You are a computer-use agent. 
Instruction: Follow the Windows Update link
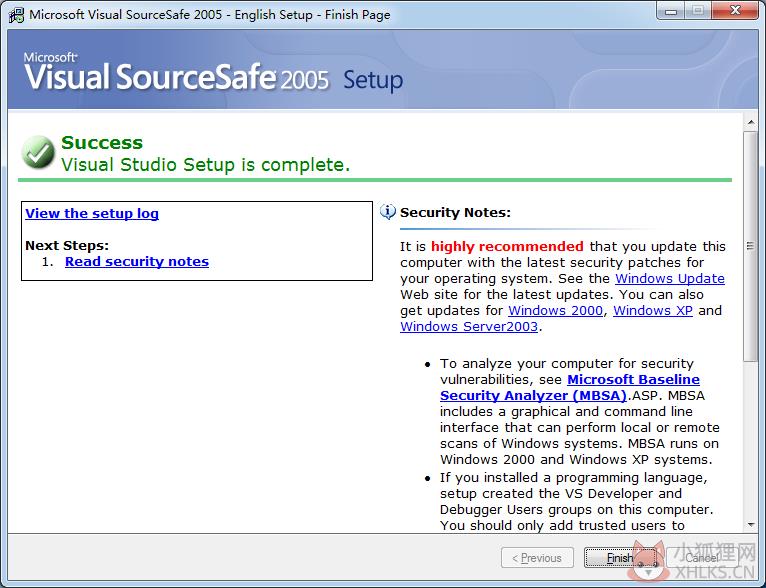pyautogui.click(x=670, y=278)
